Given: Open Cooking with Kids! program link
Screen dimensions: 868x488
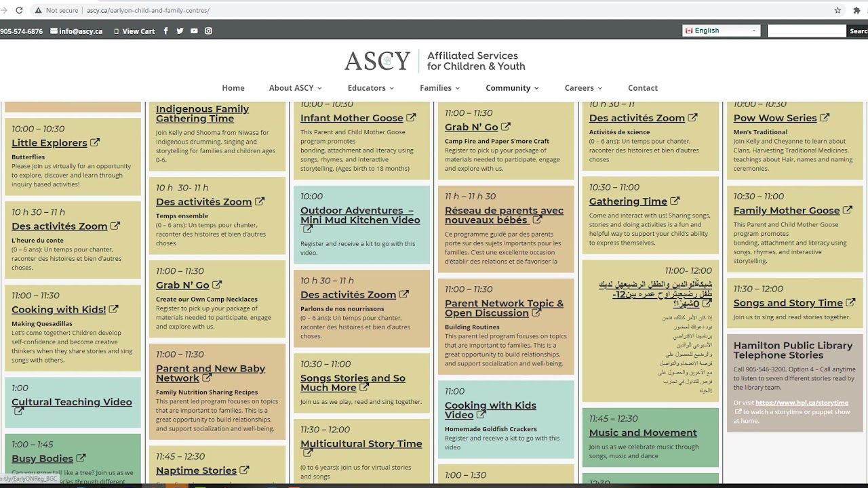Looking at the screenshot, I should [58, 310].
